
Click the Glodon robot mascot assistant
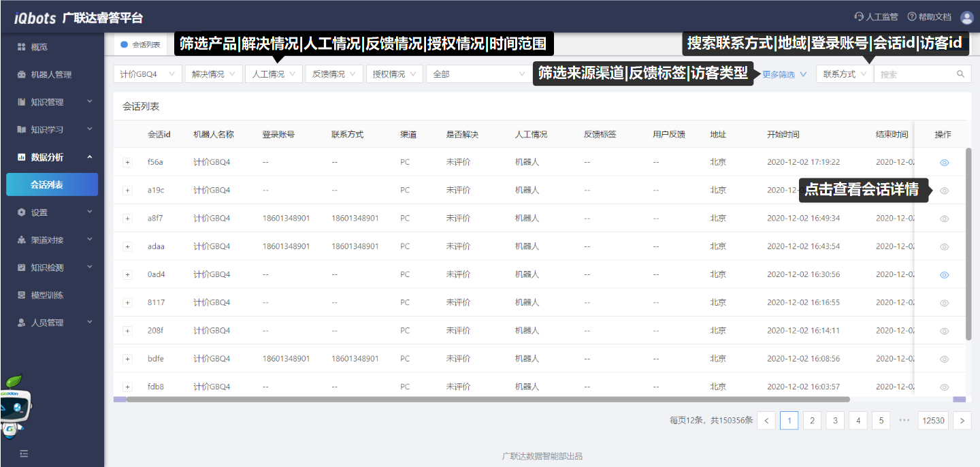tap(15, 407)
